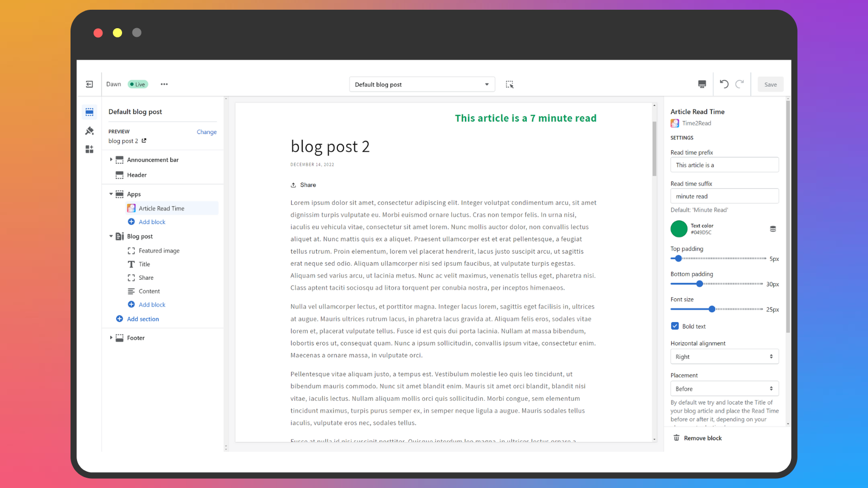
Task: Click the Redo arrow icon
Action: [740, 84]
